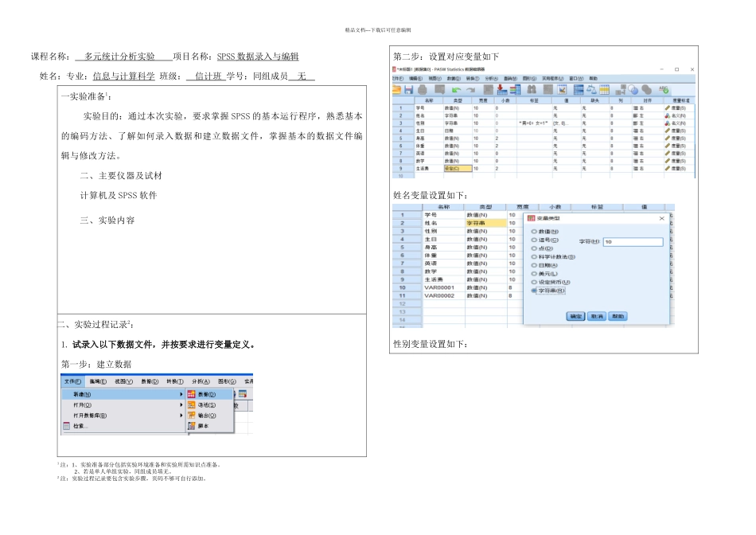Close the 变量类型 dialog with X
Screen dimensions: 756x535
click(x=662, y=218)
